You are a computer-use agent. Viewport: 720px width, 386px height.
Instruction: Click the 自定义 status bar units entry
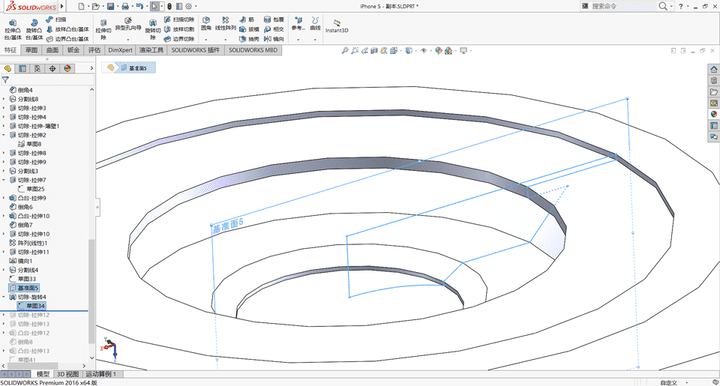669,383
